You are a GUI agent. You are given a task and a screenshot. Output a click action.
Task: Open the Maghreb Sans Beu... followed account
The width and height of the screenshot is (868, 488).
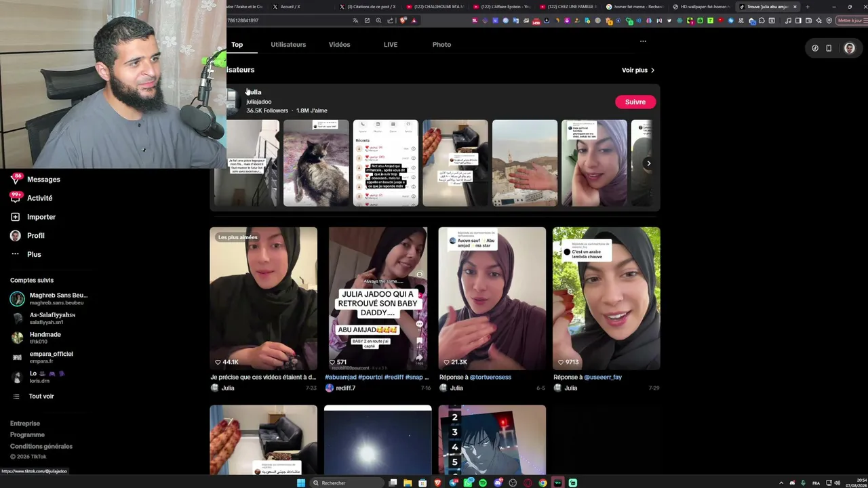[49, 298]
